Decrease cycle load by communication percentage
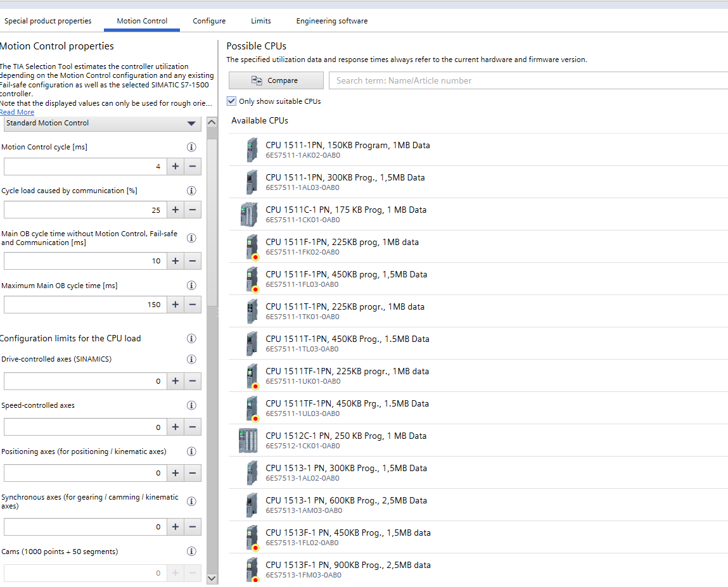Viewport: 728px width, 587px height. click(192, 210)
